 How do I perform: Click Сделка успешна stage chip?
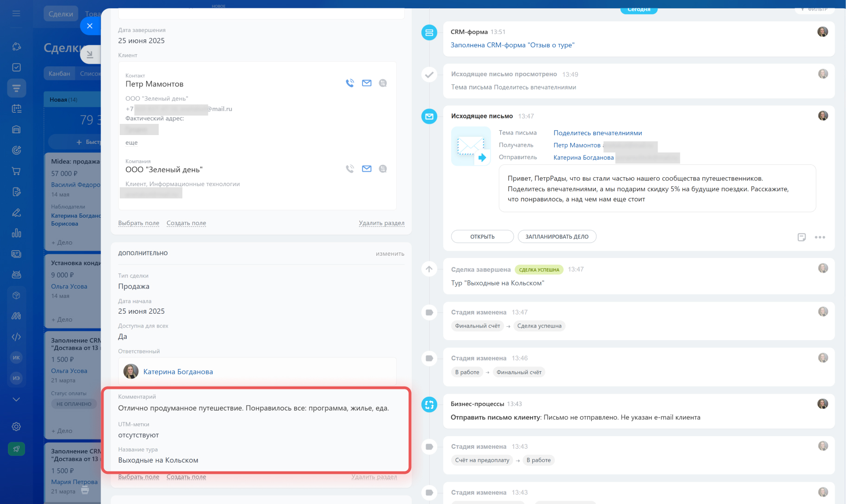(539, 326)
